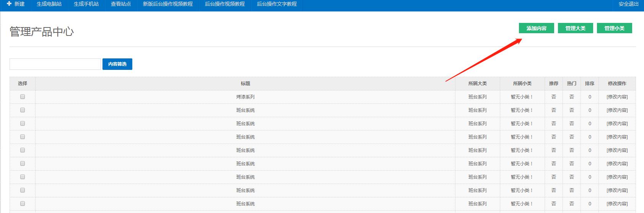Click 安全退出 to log out
This screenshot has width=644, height=213.
pos(628,4)
